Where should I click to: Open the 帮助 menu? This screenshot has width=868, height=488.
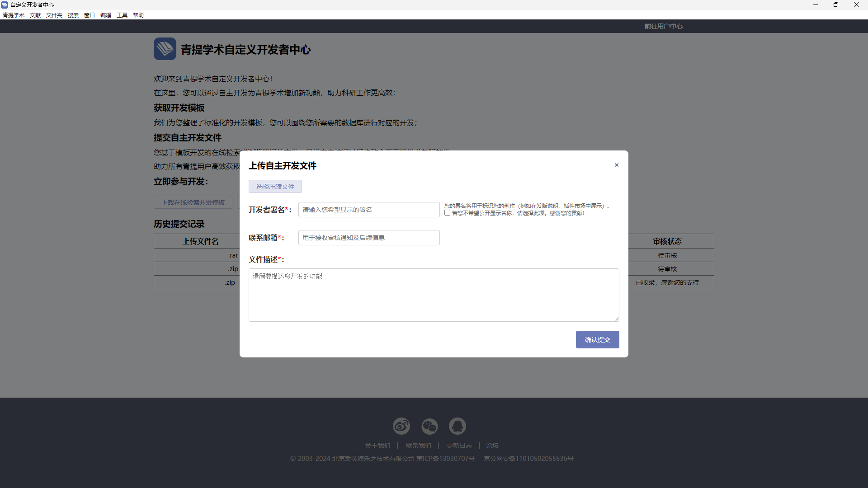138,15
